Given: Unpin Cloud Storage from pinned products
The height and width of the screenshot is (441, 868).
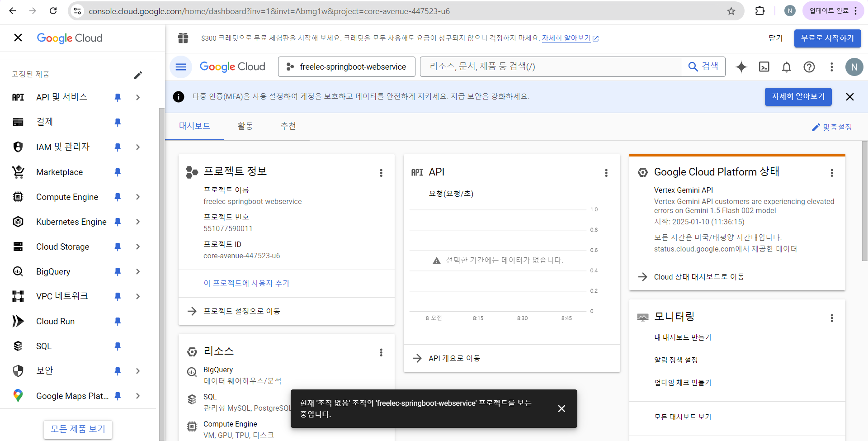Looking at the screenshot, I should [x=118, y=247].
